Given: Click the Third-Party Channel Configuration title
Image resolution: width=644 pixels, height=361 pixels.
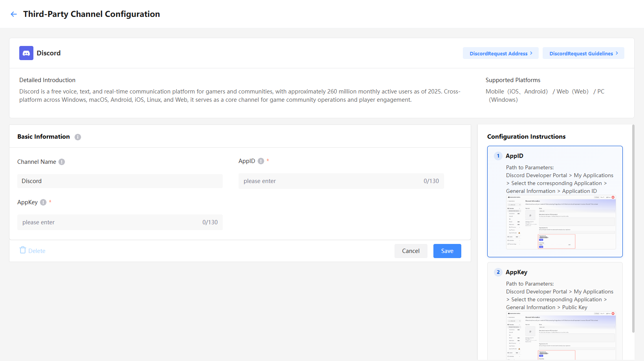Looking at the screenshot, I should 92,14.
